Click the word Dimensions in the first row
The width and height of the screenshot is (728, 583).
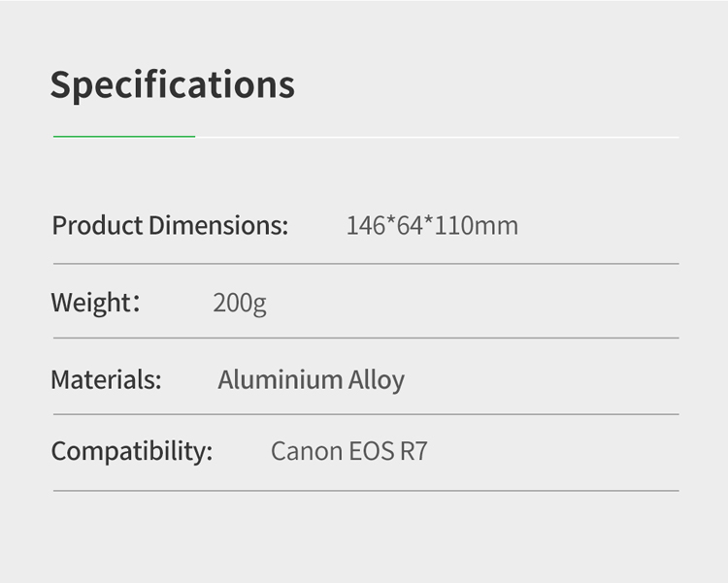point(218,226)
